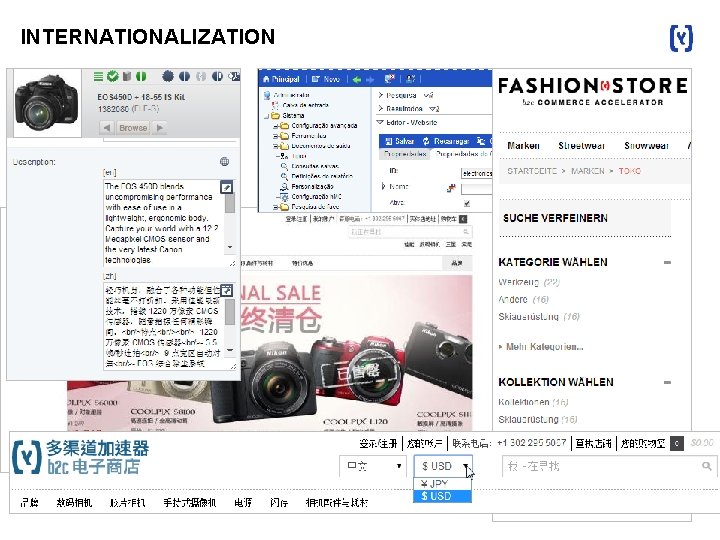Open the language dropdown in bottom header
This screenshot has height=540, width=720.
click(x=372, y=466)
